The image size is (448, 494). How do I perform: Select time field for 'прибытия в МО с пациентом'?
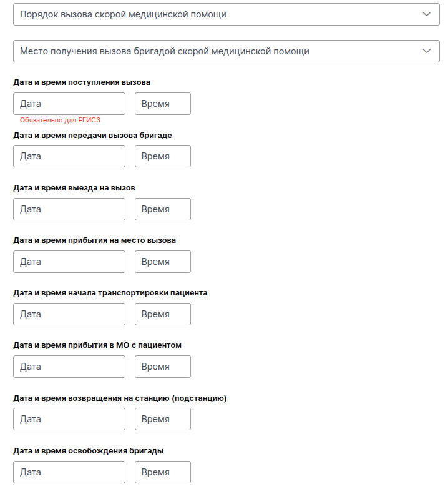coord(162,367)
